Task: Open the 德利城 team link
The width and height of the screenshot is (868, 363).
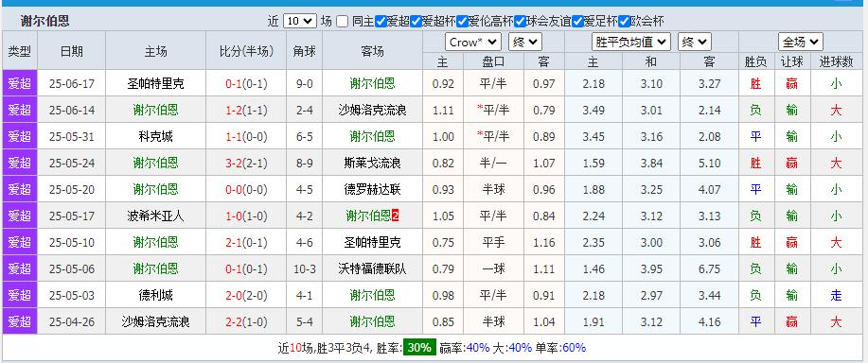Action: [155, 296]
